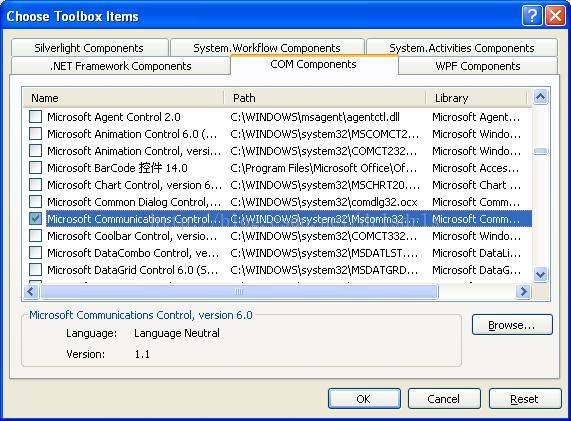
Task: Select Microsoft DataGrid Control 6.0 row name
Action: (x=133, y=270)
